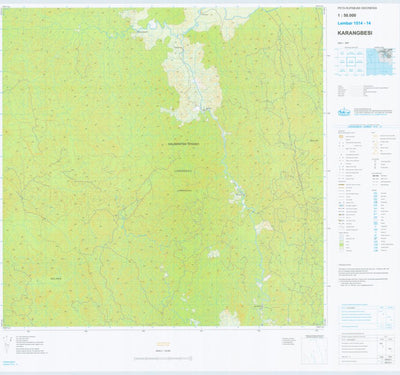400x375 pixels.
Task: Click the orange building swatch atop the legend
Action: pyautogui.click(x=341, y=137)
